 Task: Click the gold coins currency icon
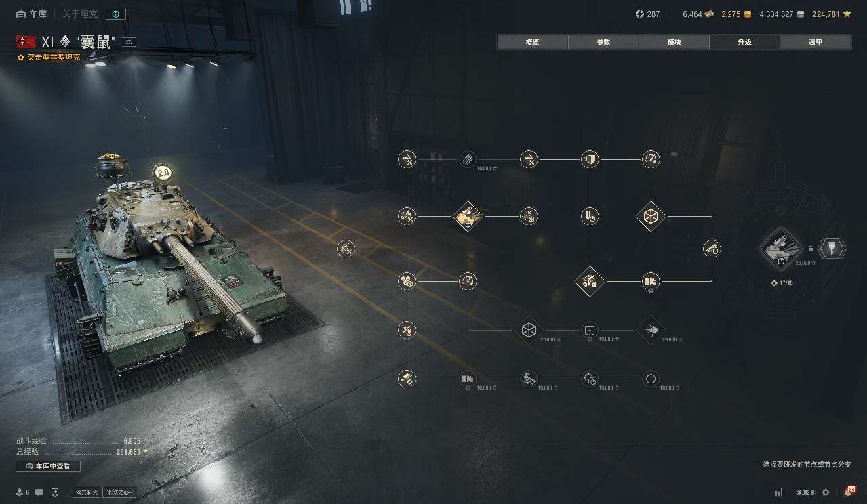pos(746,14)
